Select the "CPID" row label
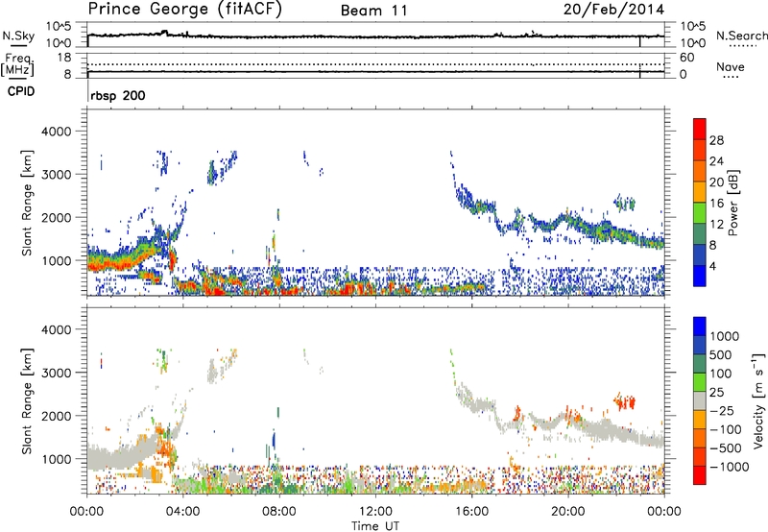Image resolution: width=768 pixels, height=532 pixels. tap(21, 91)
